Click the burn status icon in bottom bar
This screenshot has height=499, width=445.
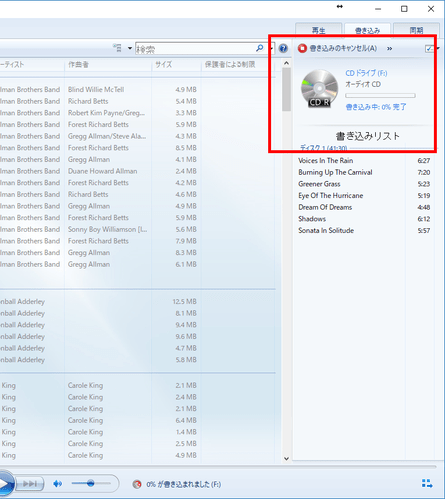tap(137, 484)
